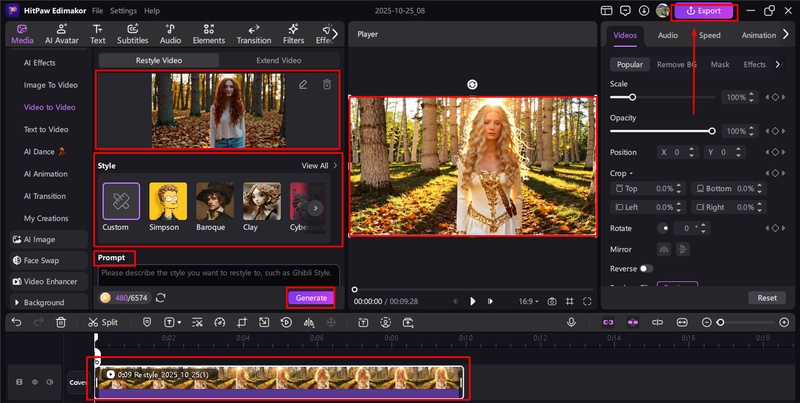Screen dimensions: 800x403
Task: Take a snapshot with the camera icon
Action: coord(551,301)
